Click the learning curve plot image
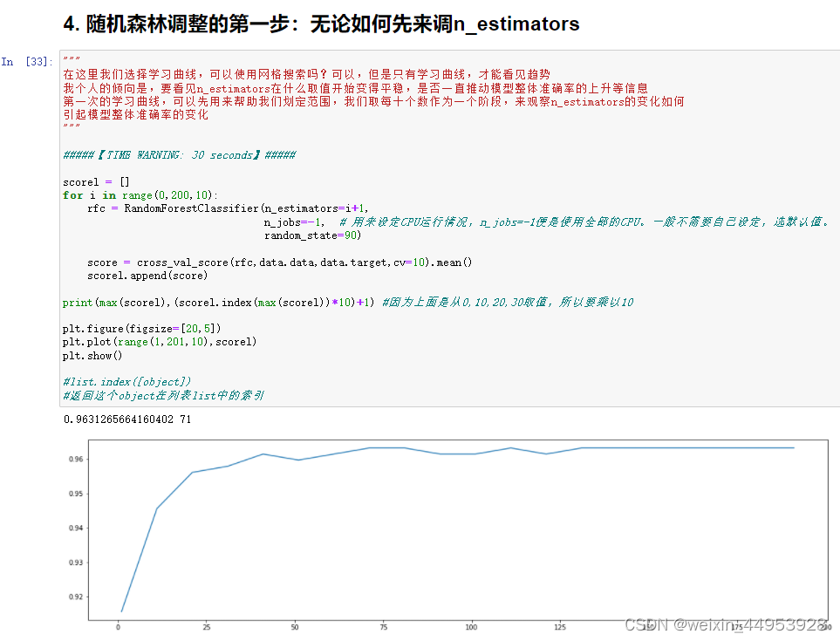 pyautogui.click(x=449, y=535)
